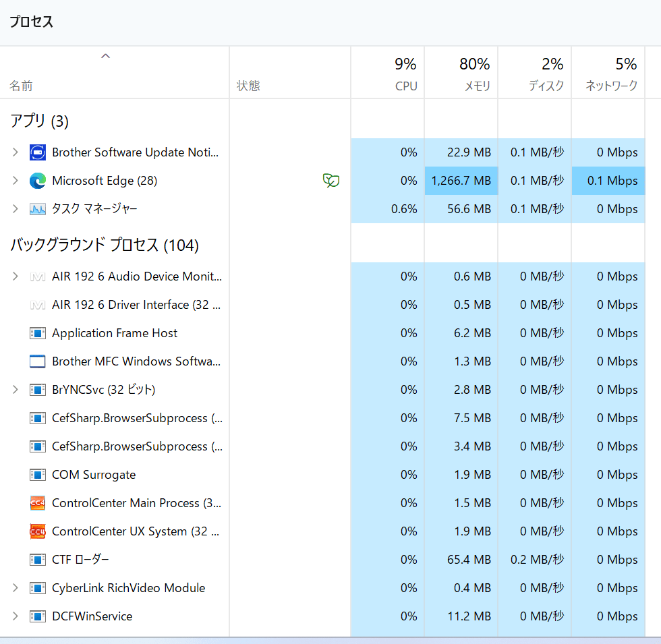Select the ControlCenter Main Process CC4 icon
Screen dimensions: 661x644
[x=38, y=503]
